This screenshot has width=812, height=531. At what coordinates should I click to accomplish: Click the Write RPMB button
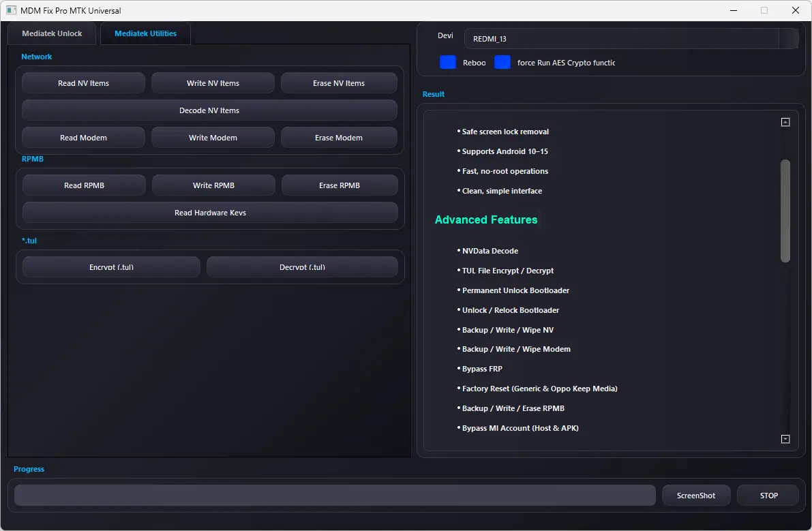coord(213,186)
